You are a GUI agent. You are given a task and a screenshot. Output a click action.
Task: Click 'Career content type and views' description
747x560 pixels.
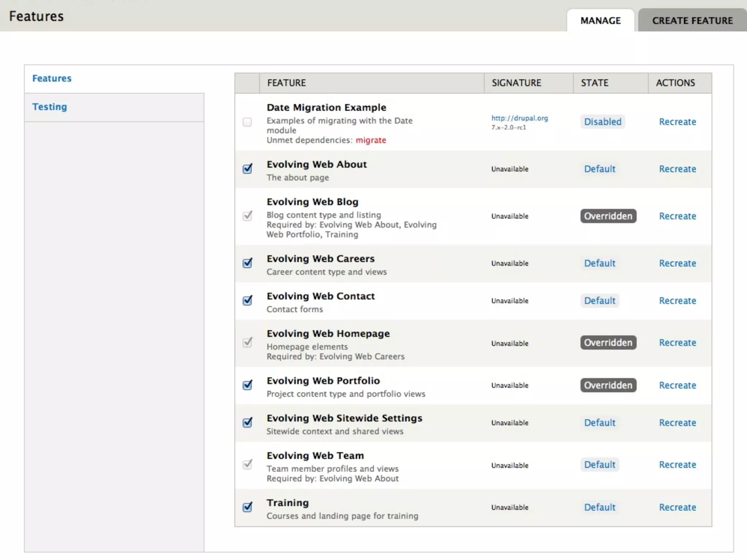click(x=326, y=272)
